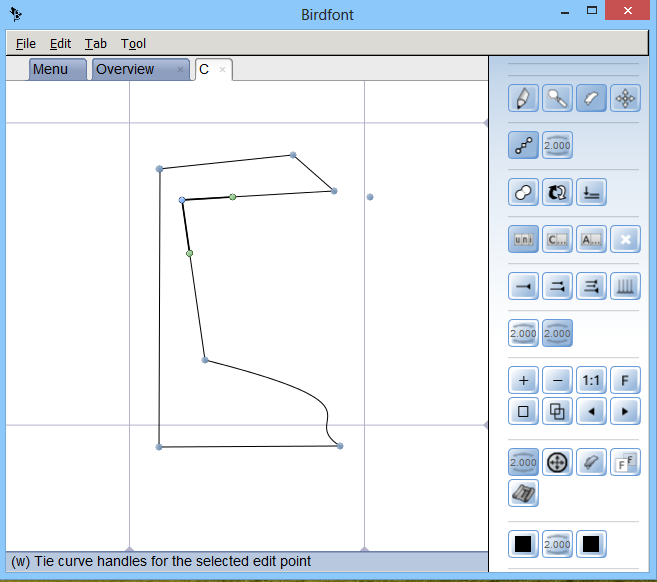Click the left triangle previous view button
657x582 pixels.
(591, 411)
